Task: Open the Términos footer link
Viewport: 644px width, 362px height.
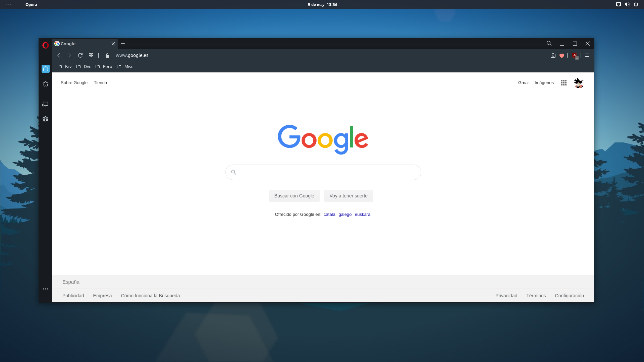Action: point(536,296)
